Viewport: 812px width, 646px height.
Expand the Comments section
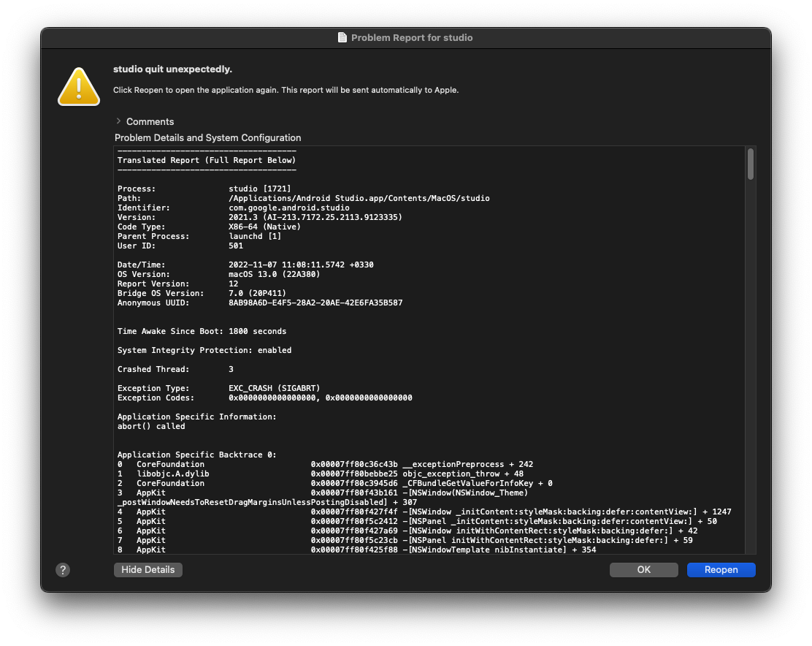point(118,121)
